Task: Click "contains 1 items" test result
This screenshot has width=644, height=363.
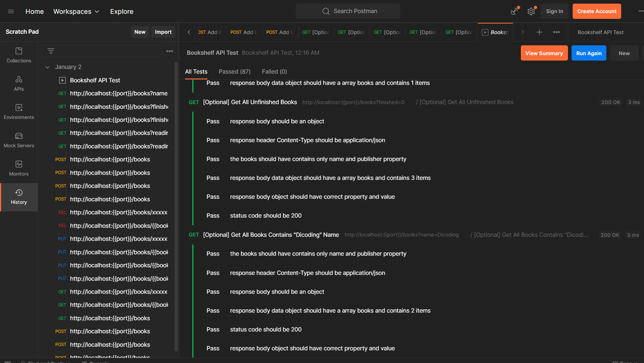Action: click(x=330, y=83)
